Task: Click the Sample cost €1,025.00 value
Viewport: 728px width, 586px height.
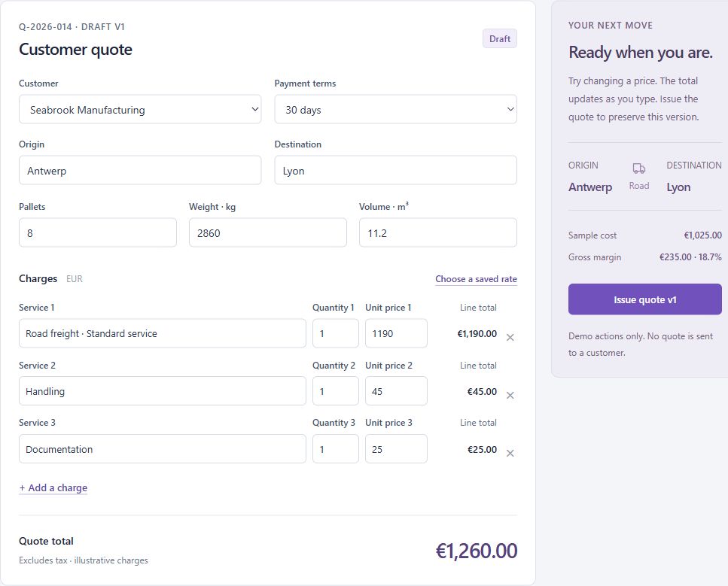Action: click(x=702, y=235)
